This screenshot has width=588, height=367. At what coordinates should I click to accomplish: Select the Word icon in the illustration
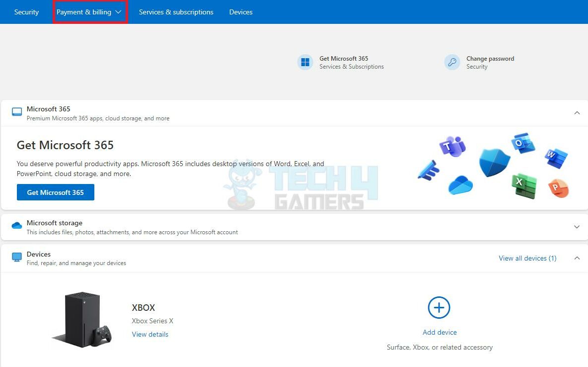pyautogui.click(x=555, y=157)
